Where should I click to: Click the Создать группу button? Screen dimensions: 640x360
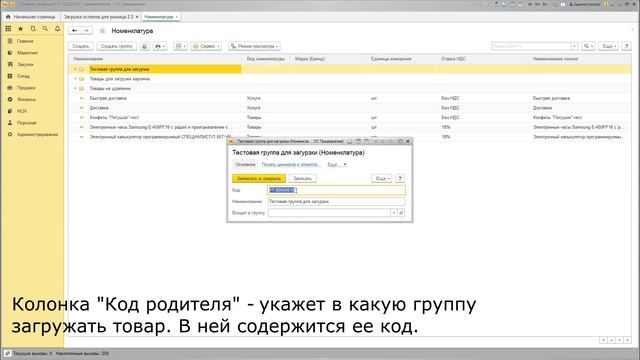point(117,46)
